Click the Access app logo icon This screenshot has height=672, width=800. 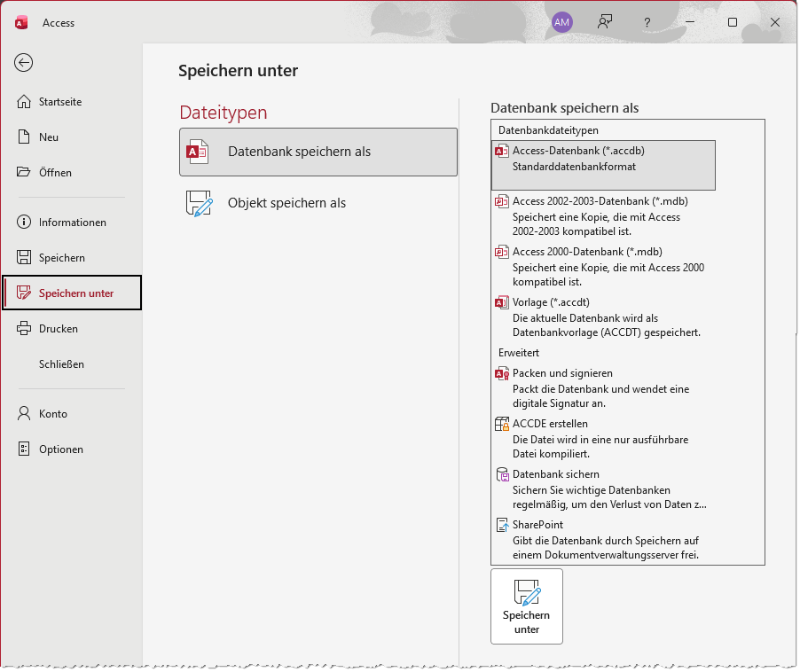tap(21, 23)
